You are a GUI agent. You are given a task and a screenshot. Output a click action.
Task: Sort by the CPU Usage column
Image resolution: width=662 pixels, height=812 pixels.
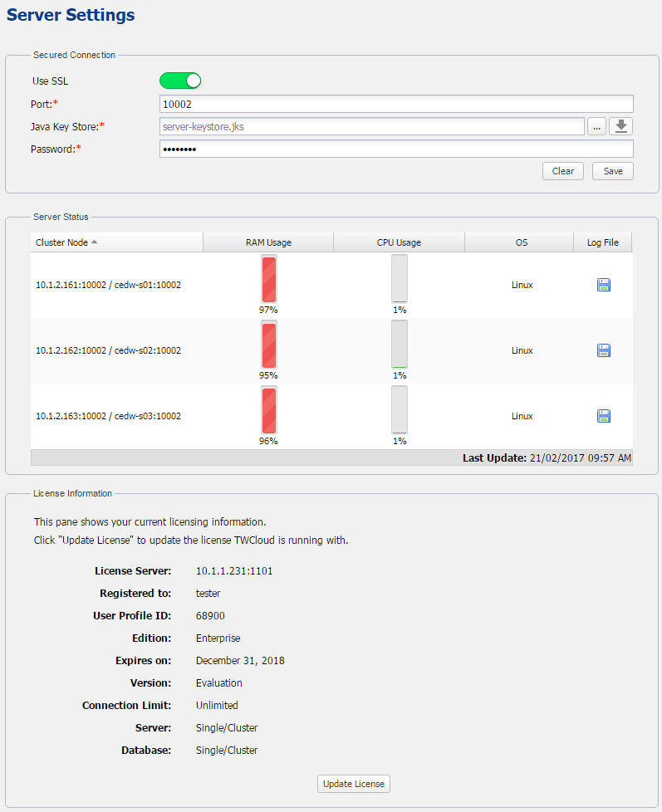point(399,242)
